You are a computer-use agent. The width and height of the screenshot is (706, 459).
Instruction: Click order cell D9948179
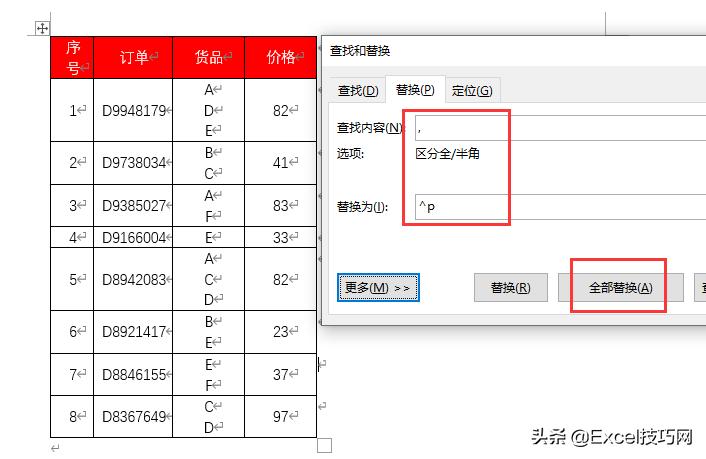pos(133,110)
